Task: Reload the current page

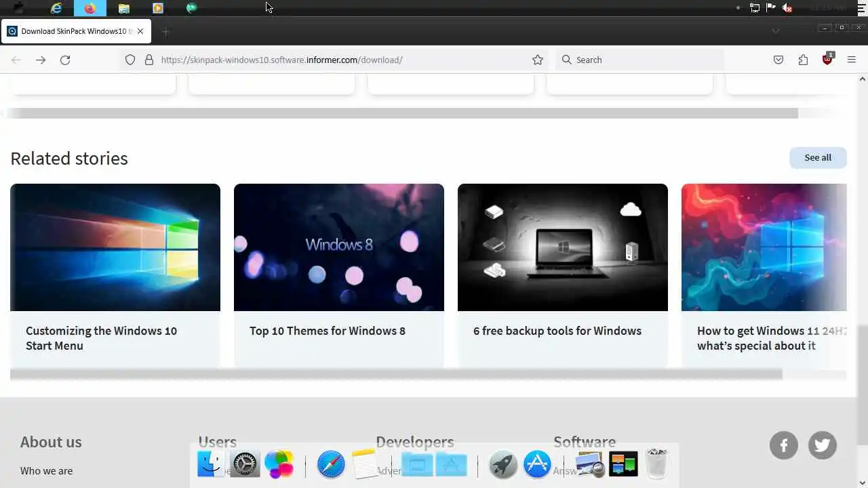Action: (65, 60)
